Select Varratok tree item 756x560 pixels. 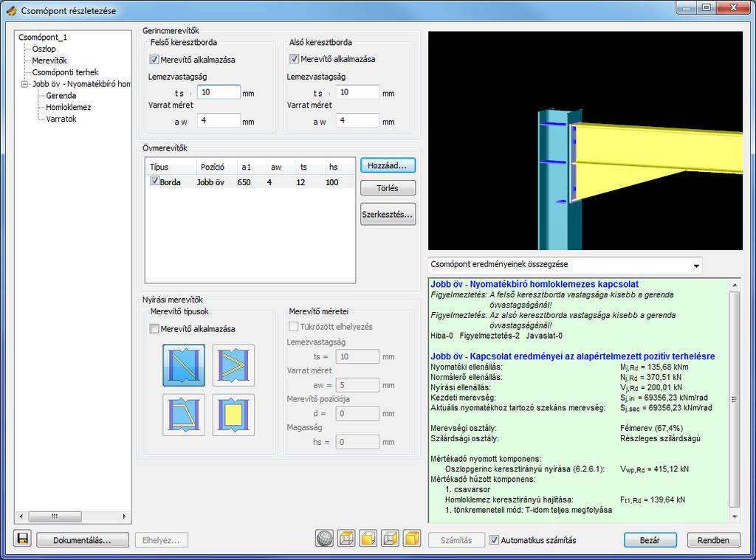click(x=61, y=119)
